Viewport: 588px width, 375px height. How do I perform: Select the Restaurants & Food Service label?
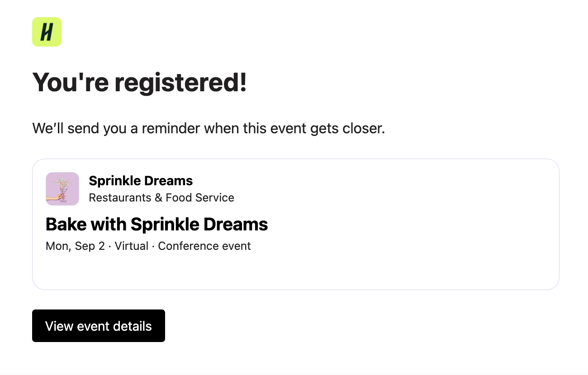(x=162, y=197)
